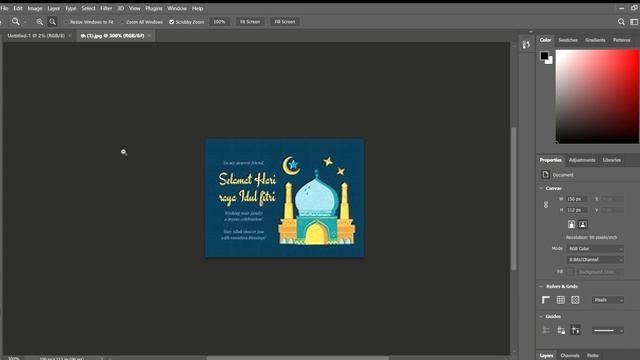Enable Resize Windows to Fit checkbox
This screenshot has height=360, width=640.
point(66,22)
